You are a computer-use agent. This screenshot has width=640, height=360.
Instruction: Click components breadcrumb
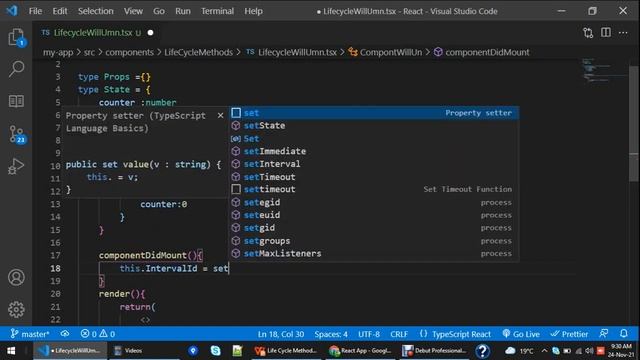129,52
